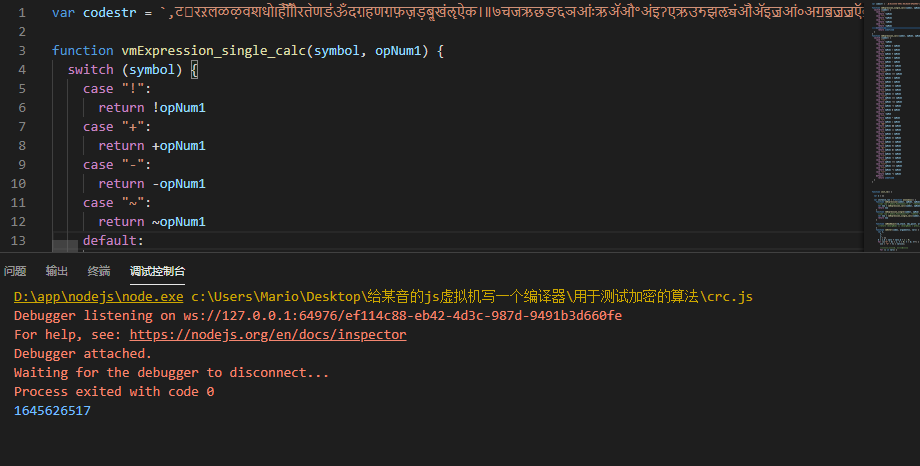Click the "Process exited with code 0" line
This screenshot has width=920, height=466.
[x=113, y=392]
